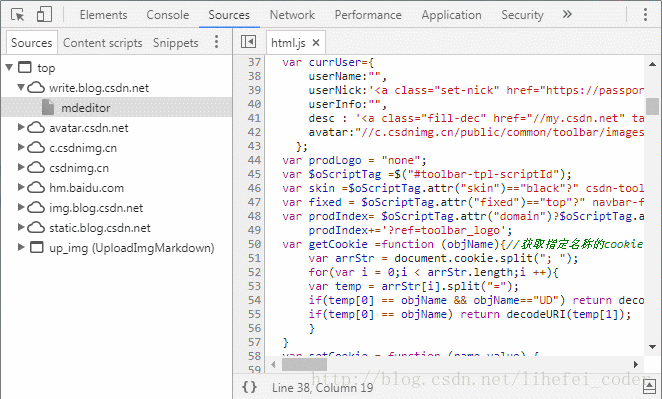
Task: Click the 'var currUser={' code line
Action: pyautogui.click(x=328, y=62)
